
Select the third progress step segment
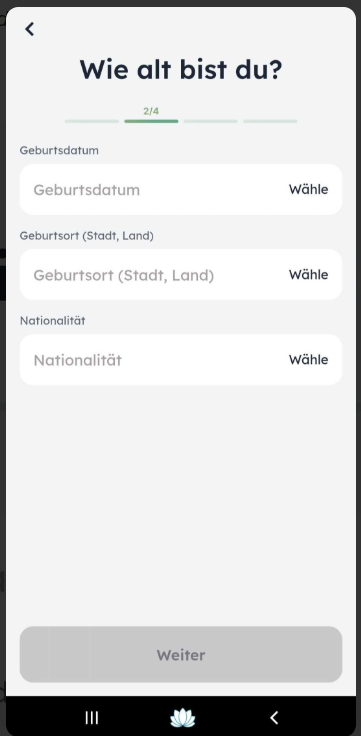point(210,121)
